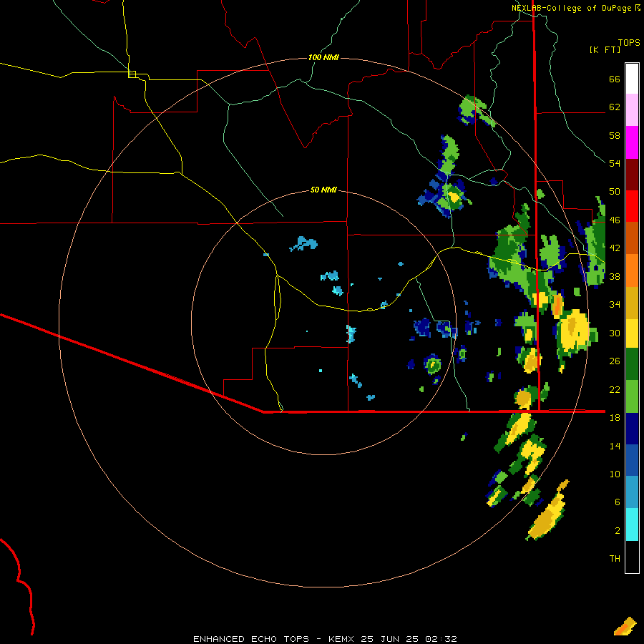This screenshot has height=644, width=644.
Task: Select the bright yellow legend swatch
Action: [632, 333]
